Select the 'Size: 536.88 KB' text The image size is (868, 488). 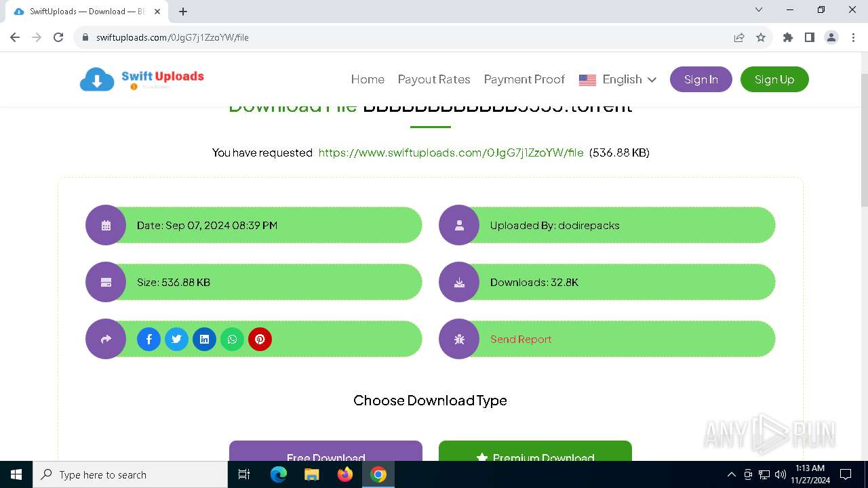coord(174,282)
